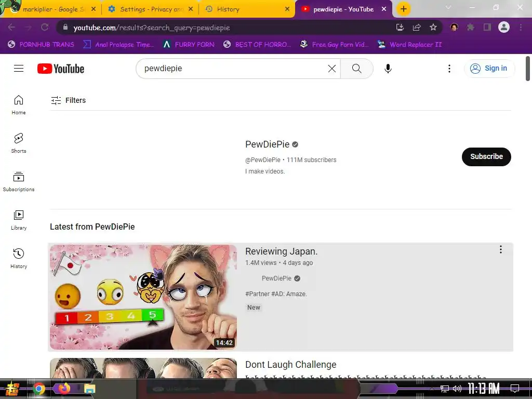Click the '1.4M views' text
Viewport: 532px width, 399px height.
click(261, 263)
